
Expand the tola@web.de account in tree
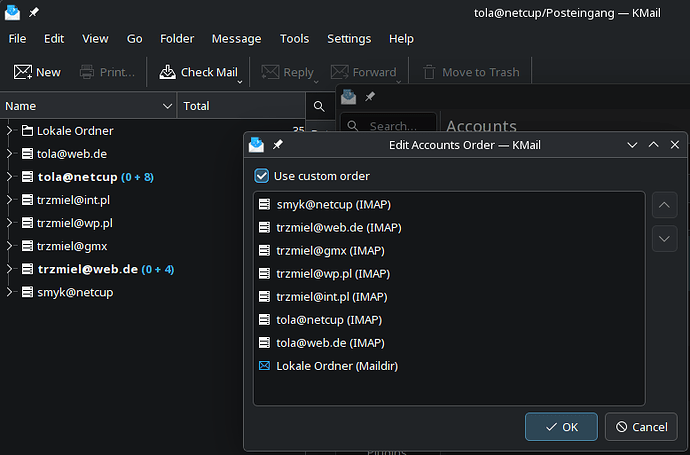click(9, 154)
